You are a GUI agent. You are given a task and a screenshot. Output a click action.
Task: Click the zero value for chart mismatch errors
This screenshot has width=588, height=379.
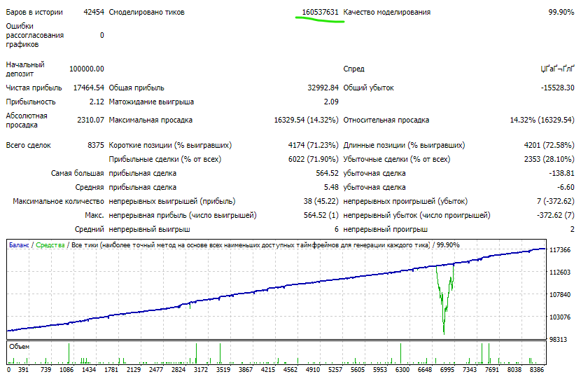click(x=102, y=35)
